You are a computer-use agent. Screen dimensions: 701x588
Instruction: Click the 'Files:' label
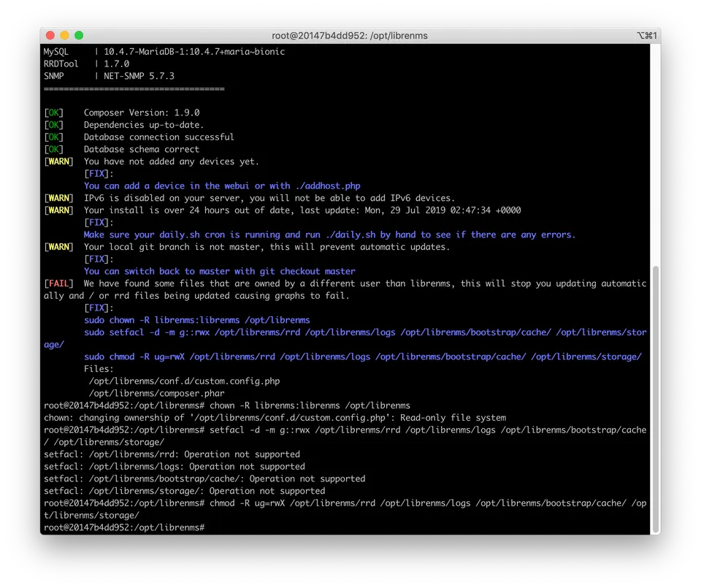(99, 369)
